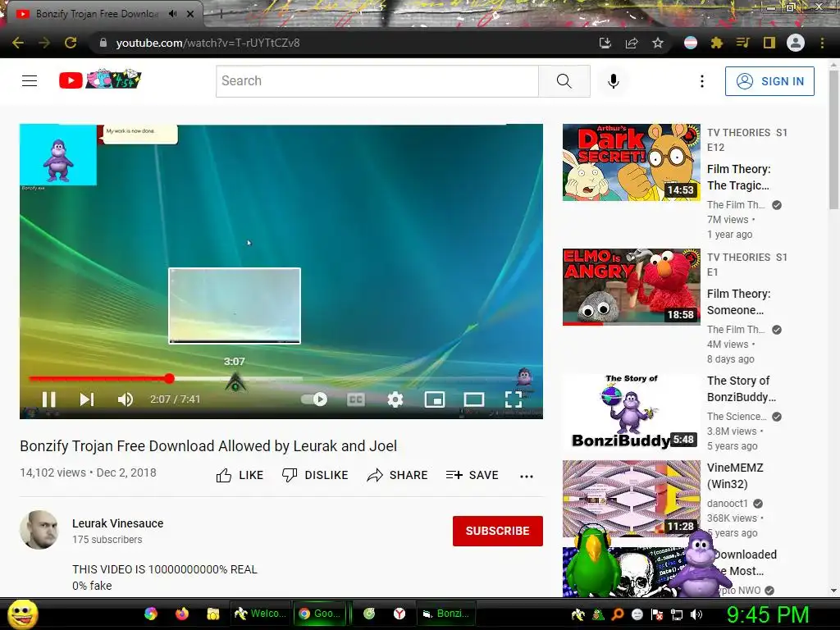Screen dimensions: 840x630
Task: Open the file folder taskbar icon
Action: coord(212,614)
